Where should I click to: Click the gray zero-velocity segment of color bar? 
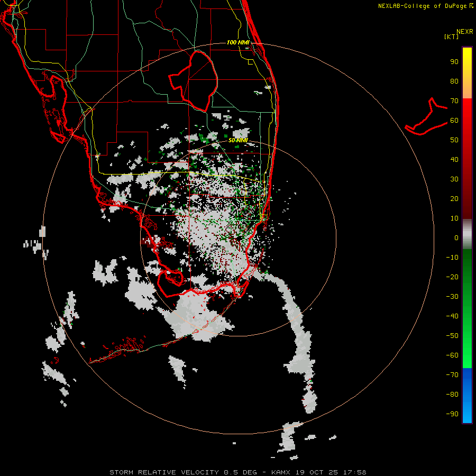point(467,234)
